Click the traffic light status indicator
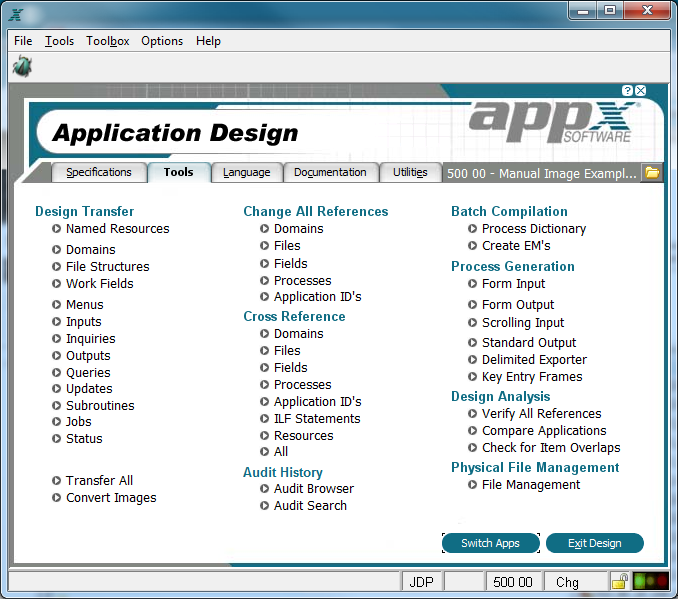The height and width of the screenshot is (599, 681). pyautogui.click(x=651, y=581)
